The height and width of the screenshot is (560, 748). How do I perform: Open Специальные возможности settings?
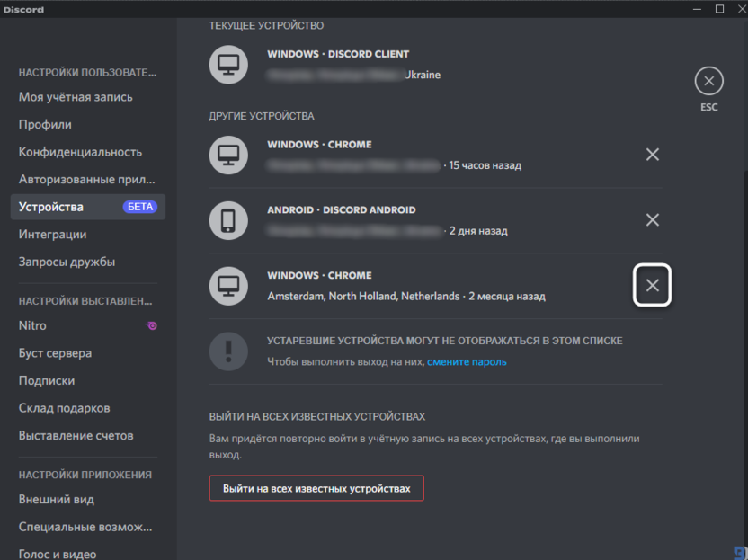(88, 527)
